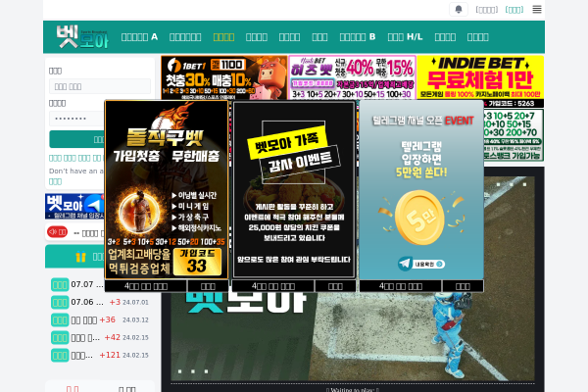The width and height of the screenshot is (588, 392).
Task: Open the teal bracketed link at top right
Action: click(514, 10)
